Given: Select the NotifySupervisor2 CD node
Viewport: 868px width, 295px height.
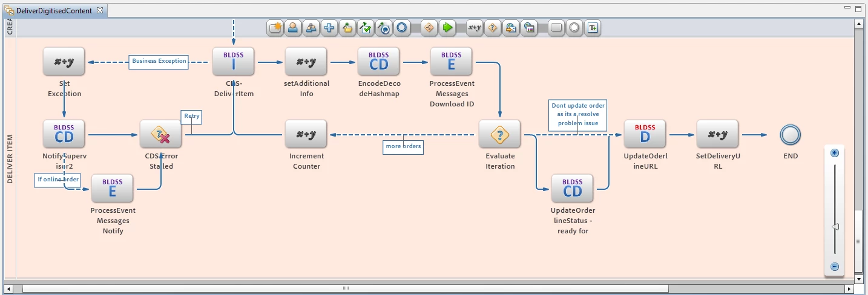Looking at the screenshot, I should click(x=64, y=134).
